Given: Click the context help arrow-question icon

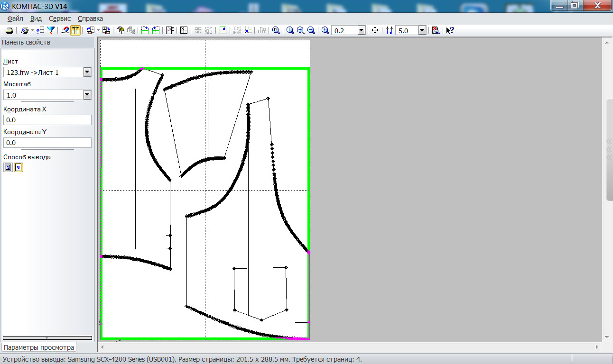Looking at the screenshot, I should pos(450,30).
